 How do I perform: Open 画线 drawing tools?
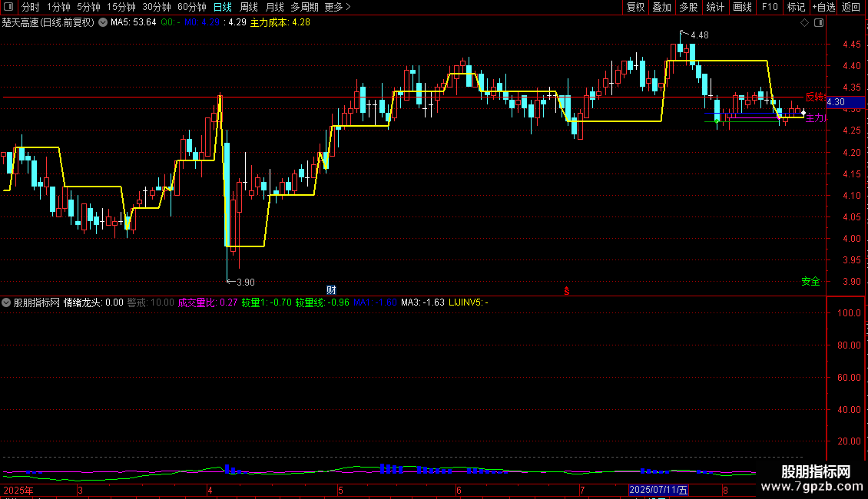pos(742,7)
